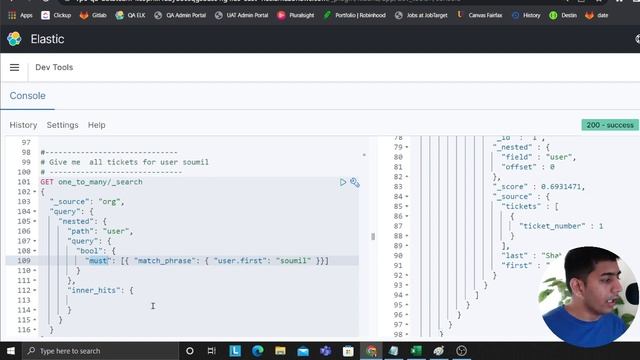This screenshot has width=640, height=360.
Task: Open File Explorer from the taskbar
Action: 280,351
